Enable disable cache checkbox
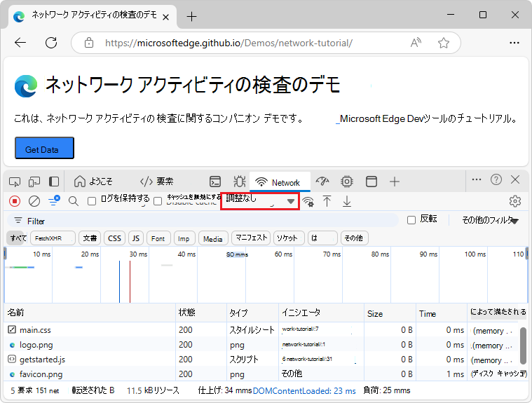This screenshot has height=403, width=532. [158, 201]
